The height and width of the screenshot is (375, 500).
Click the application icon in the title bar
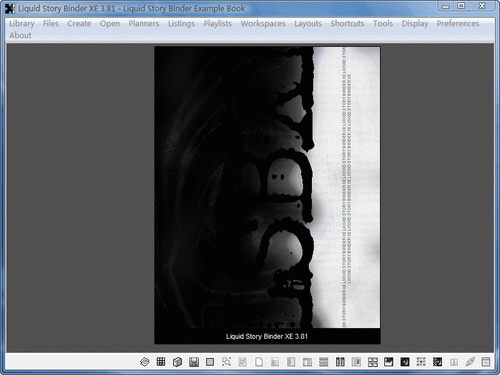pyautogui.click(x=10, y=8)
